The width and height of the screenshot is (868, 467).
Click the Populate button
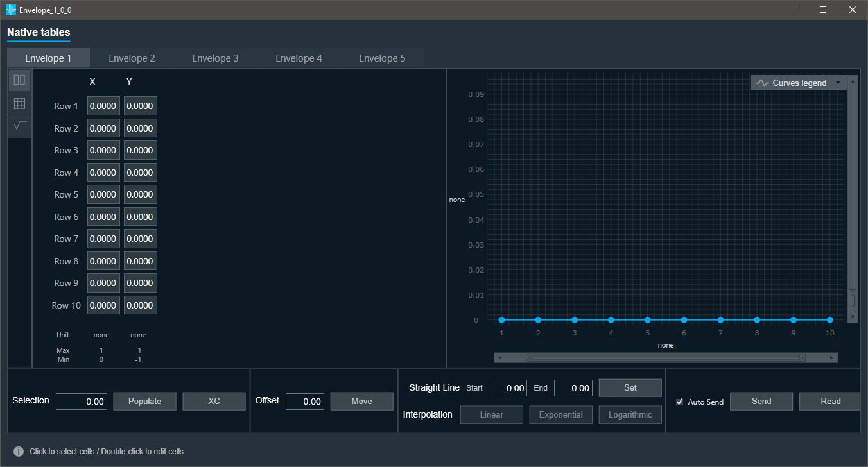(x=145, y=401)
